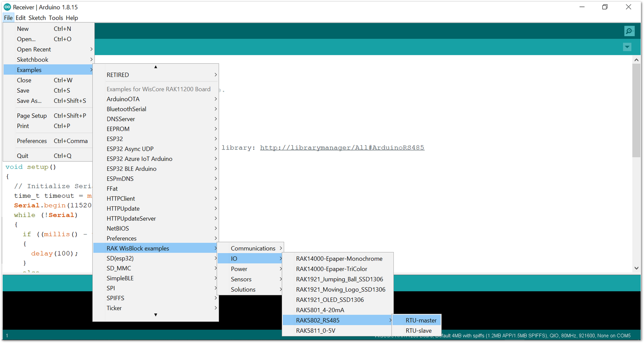644x343 pixels.
Task: Open the Edit menu
Action: point(20,18)
